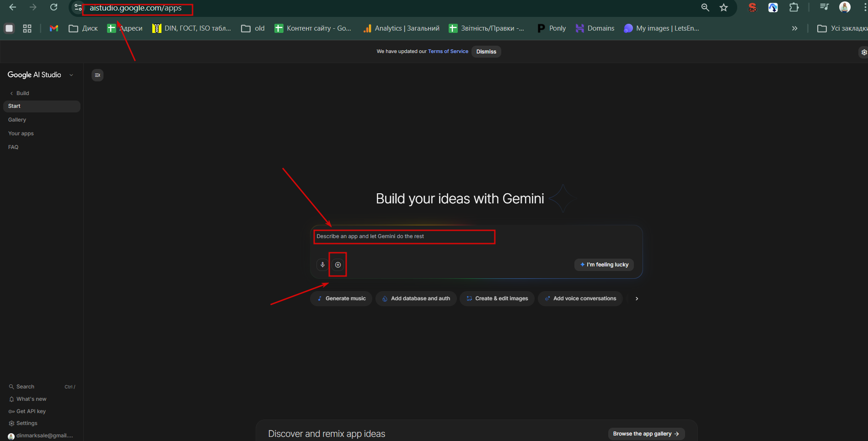Open the Контент сайту bookmark
Viewport: 868px width, 441px height.
tap(313, 28)
